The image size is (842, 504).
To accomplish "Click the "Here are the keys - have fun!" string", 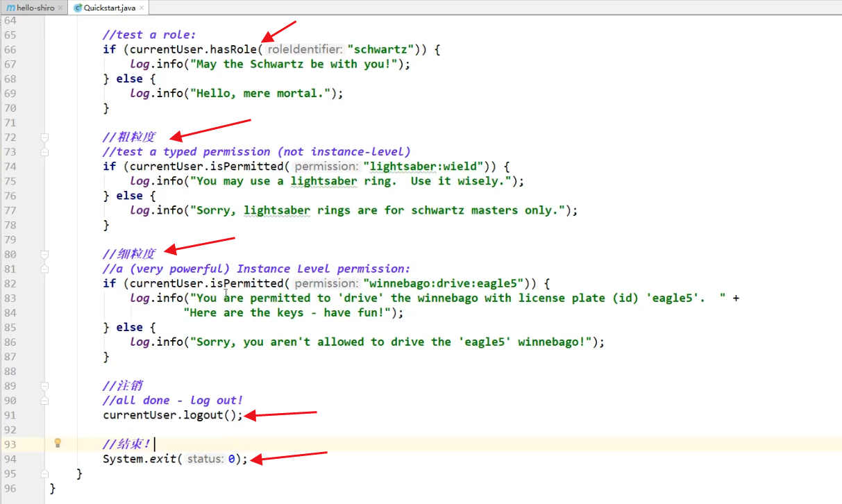I will point(287,313).
